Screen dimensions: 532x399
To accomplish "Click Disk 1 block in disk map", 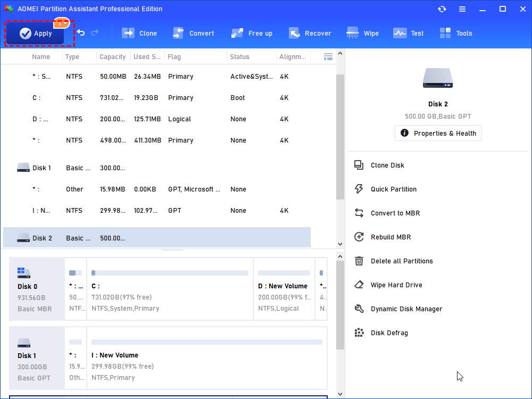I will (37, 358).
